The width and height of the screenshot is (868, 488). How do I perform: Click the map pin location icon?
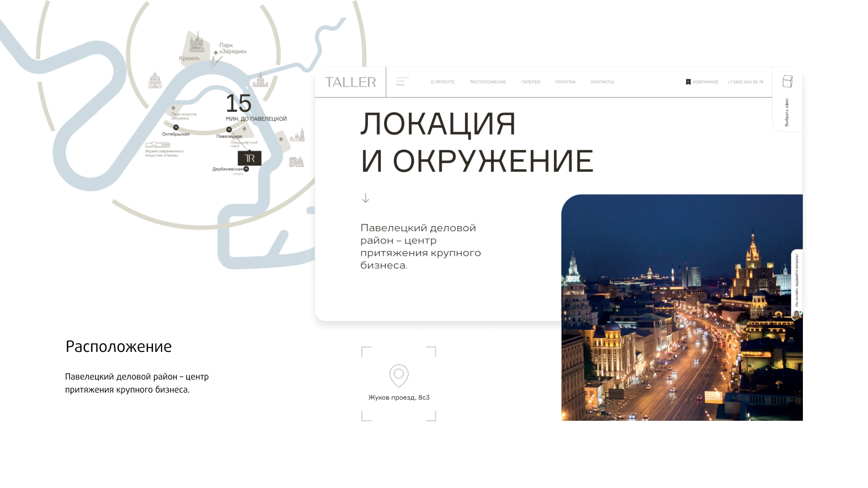point(399,375)
